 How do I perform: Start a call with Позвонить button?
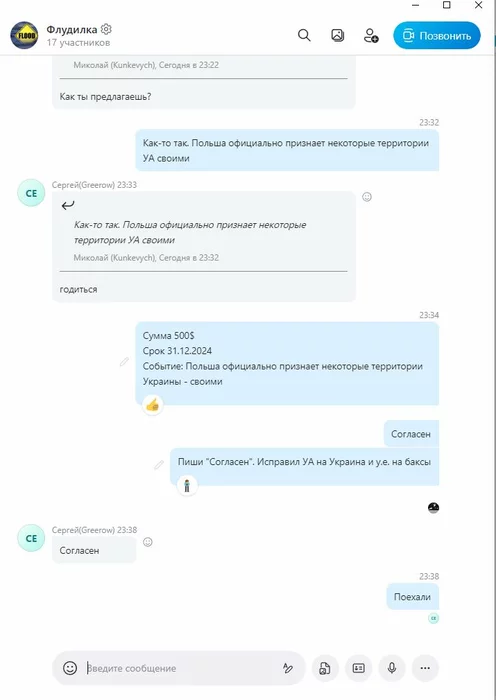point(437,36)
